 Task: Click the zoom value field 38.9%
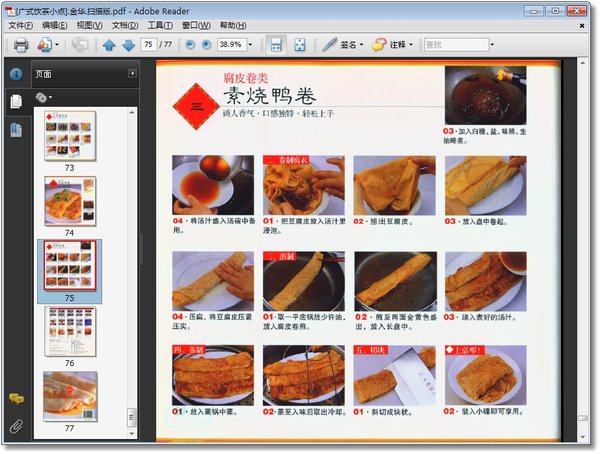point(232,44)
